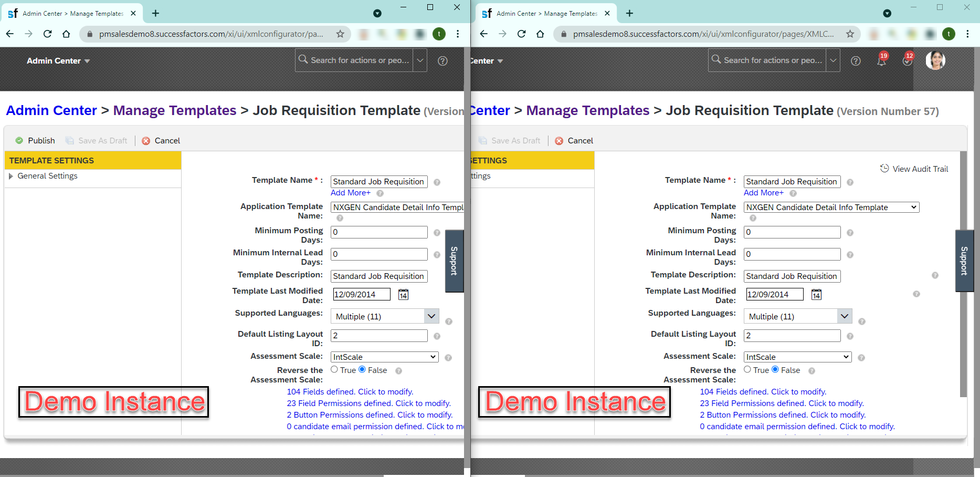This screenshot has width=980, height=477.
Task: Click Save As Draft in right window
Action: pyautogui.click(x=510, y=141)
